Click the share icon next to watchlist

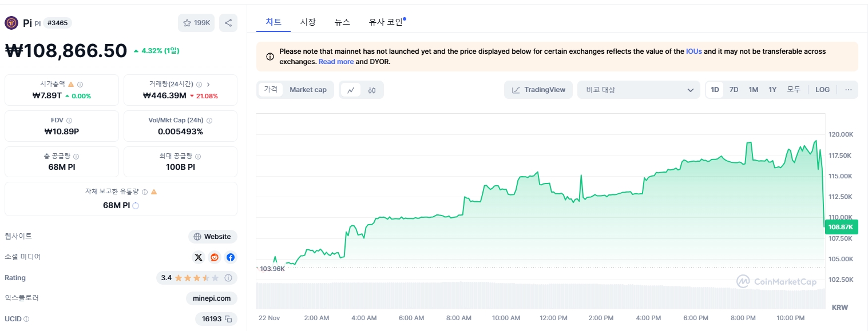click(228, 23)
